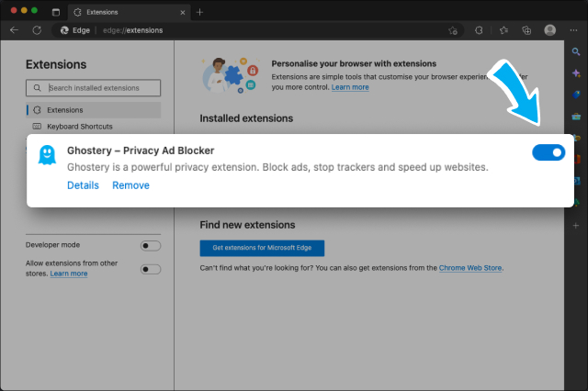Remove the Ghostery extension
Image resolution: width=588 pixels, height=391 pixels.
[x=130, y=185]
